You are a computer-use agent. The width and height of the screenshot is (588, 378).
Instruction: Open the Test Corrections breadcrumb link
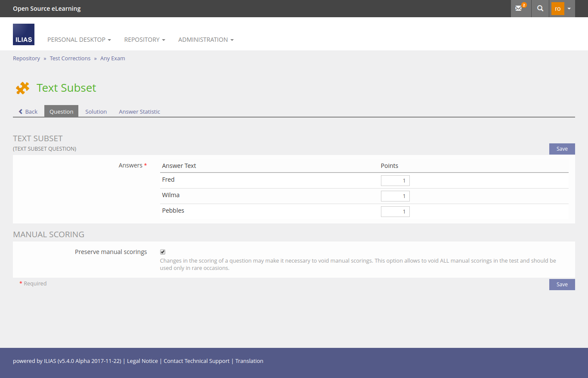pos(70,59)
